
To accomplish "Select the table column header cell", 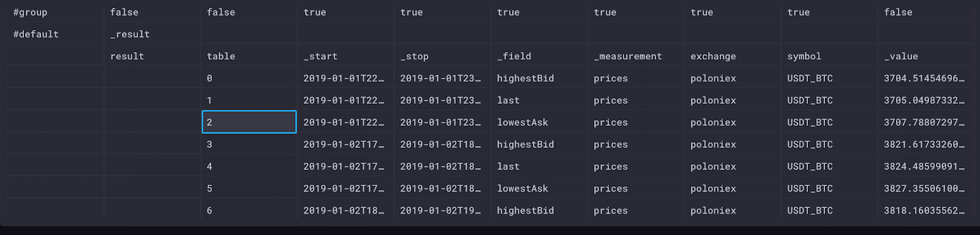I will (x=249, y=56).
